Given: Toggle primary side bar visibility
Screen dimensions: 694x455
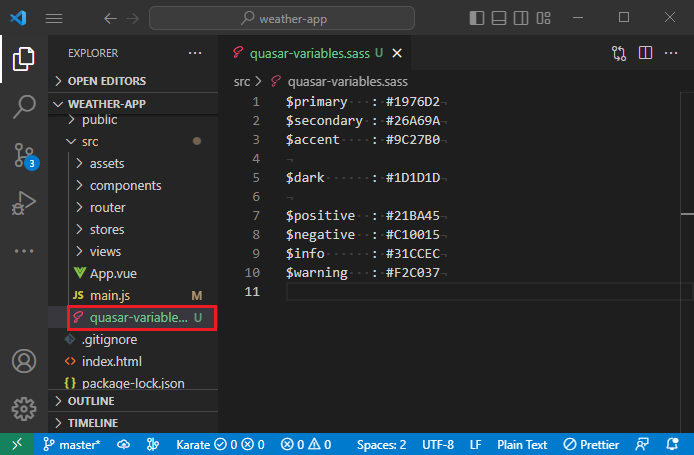Looking at the screenshot, I should [477, 18].
